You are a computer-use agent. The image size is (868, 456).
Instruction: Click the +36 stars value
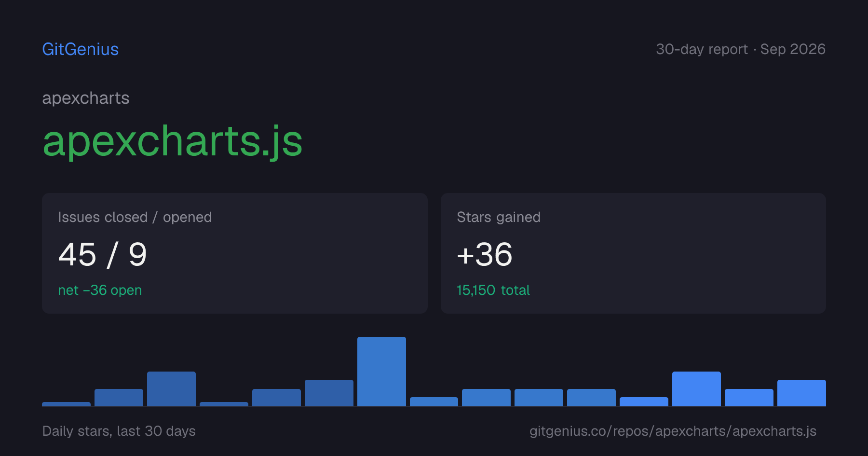pyautogui.click(x=485, y=254)
